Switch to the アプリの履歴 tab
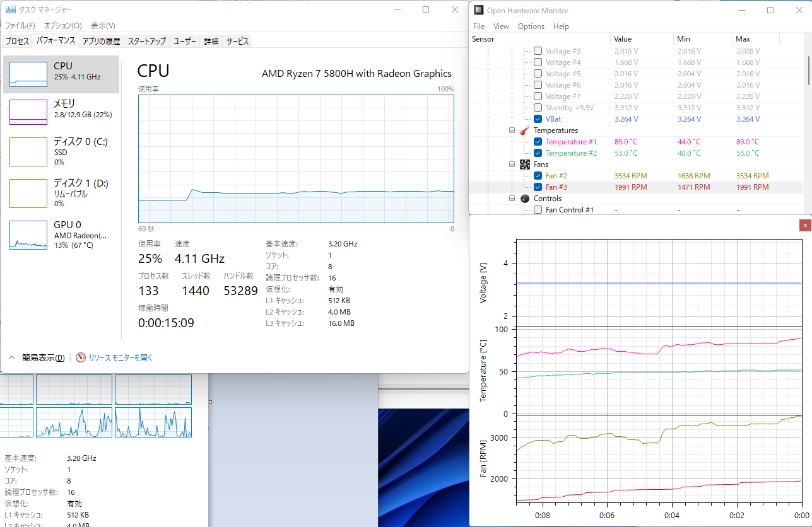 click(x=101, y=41)
